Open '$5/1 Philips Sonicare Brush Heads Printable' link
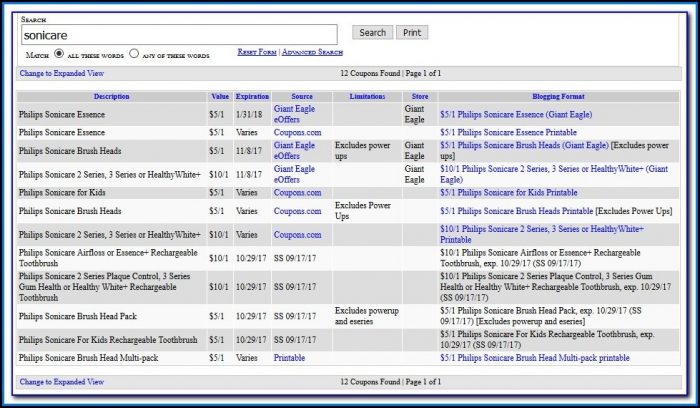 point(517,211)
